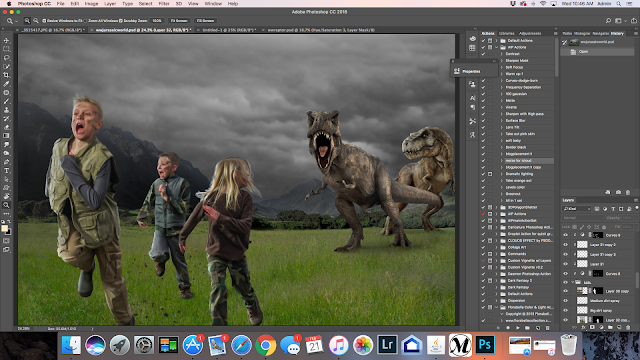Screen dimensions: 640x360
Task: Click Play selection in Actions panel
Action: pos(518,327)
